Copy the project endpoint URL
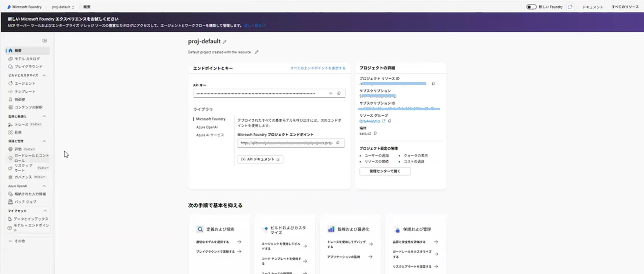The image size is (644, 274). (x=338, y=143)
